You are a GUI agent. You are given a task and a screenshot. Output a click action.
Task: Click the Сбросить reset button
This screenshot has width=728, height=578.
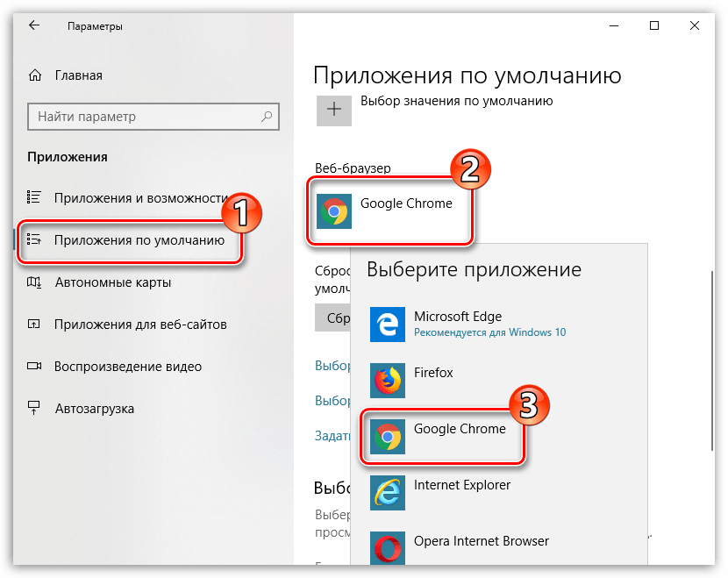coord(333,318)
